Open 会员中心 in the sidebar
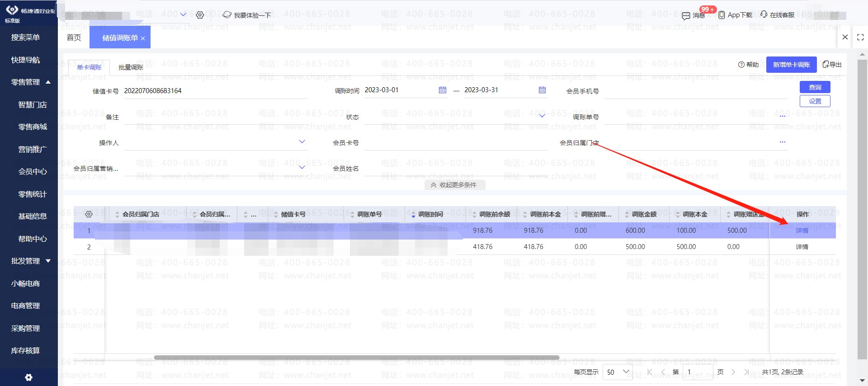This screenshot has width=868, height=386. point(33,172)
